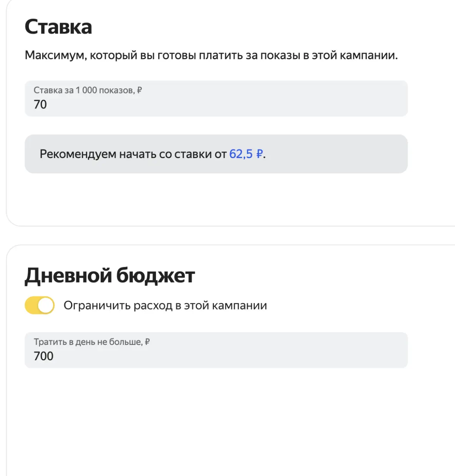The width and height of the screenshot is (455, 476).
Task: Click the 'Максимум, который вы готовы платить' description
Action: point(211,55)
